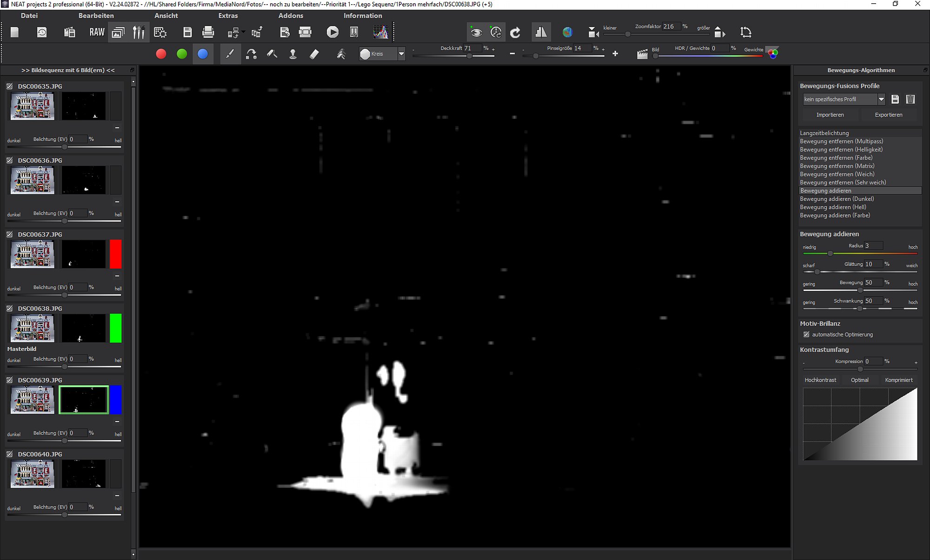Select Bewegung entfernen (Multipass) algorithm
This screenshot has height=560, width=930.
tap(841, 141)
